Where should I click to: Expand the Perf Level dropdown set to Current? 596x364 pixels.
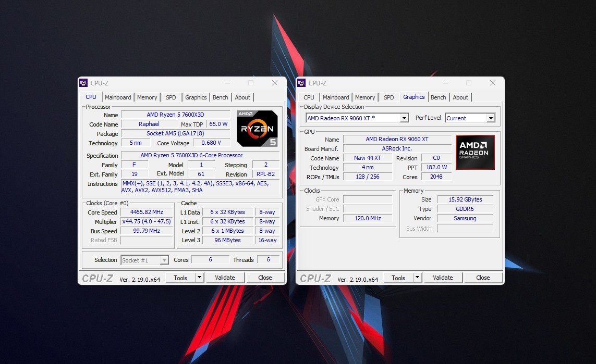coord(491,118)
